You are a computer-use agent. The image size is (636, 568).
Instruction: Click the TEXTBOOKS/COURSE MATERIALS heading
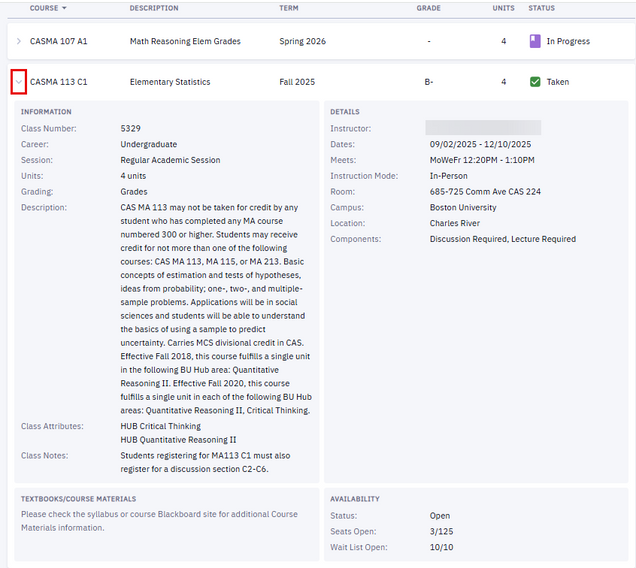coord(79,499)
